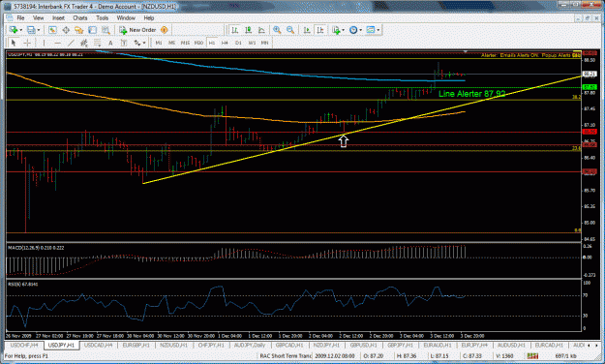Switch to the GBPCAD,H1 chart tab
This screenshot has height=364, width=605.
[289, 345]
